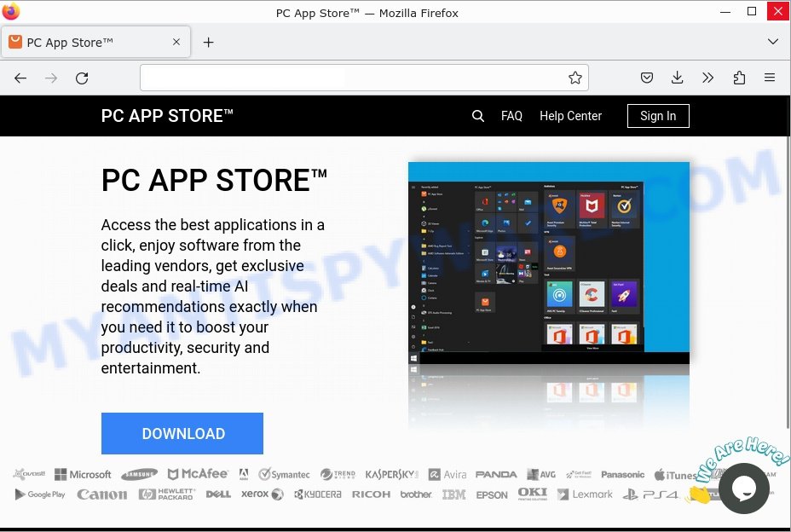Click the Google Play logo
Image resolution: width=791 pixels, height=532 pixels.
(40, 494)
